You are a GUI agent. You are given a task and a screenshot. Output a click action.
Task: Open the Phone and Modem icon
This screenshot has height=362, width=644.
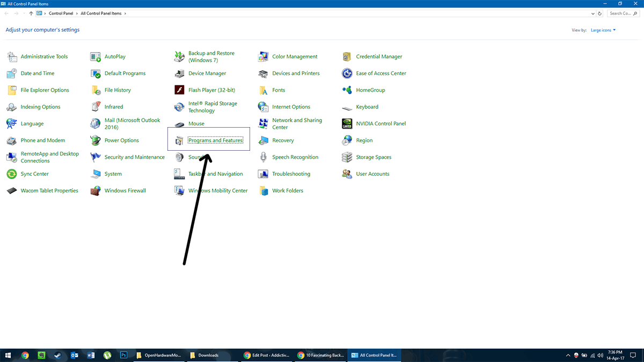12,141
